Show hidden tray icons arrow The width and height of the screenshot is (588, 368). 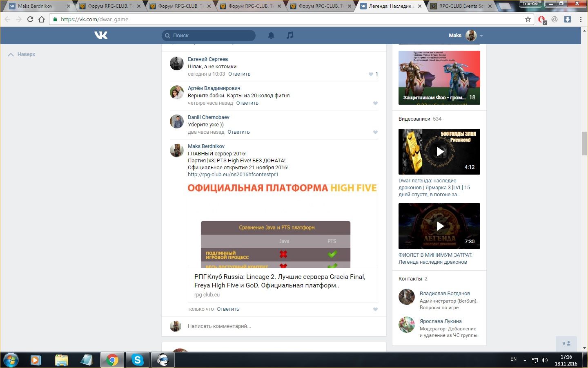pos(525,360)
